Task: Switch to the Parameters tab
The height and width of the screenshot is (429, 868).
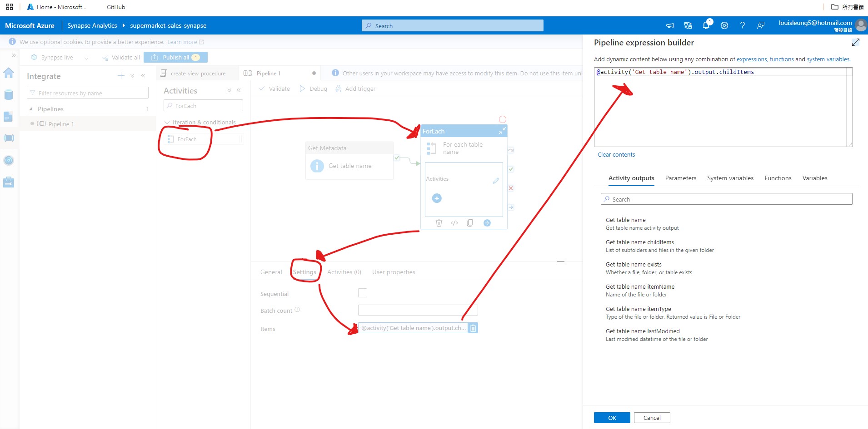Action: click(680, 178)
